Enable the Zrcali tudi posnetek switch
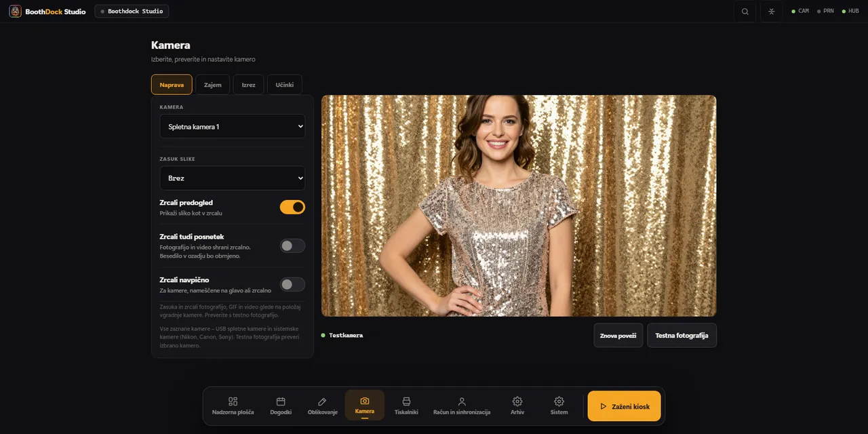This screenshot has height=434, width=868. (292, 245)
